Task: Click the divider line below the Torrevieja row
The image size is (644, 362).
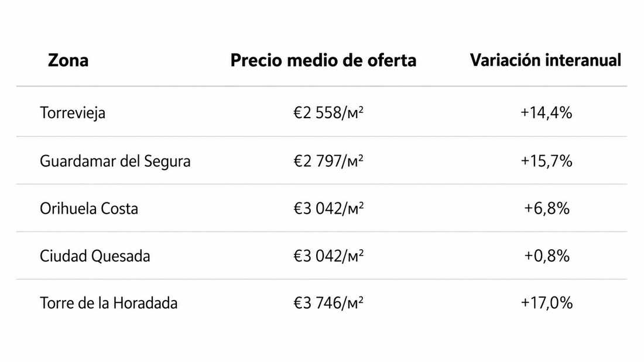Action: 321,136
